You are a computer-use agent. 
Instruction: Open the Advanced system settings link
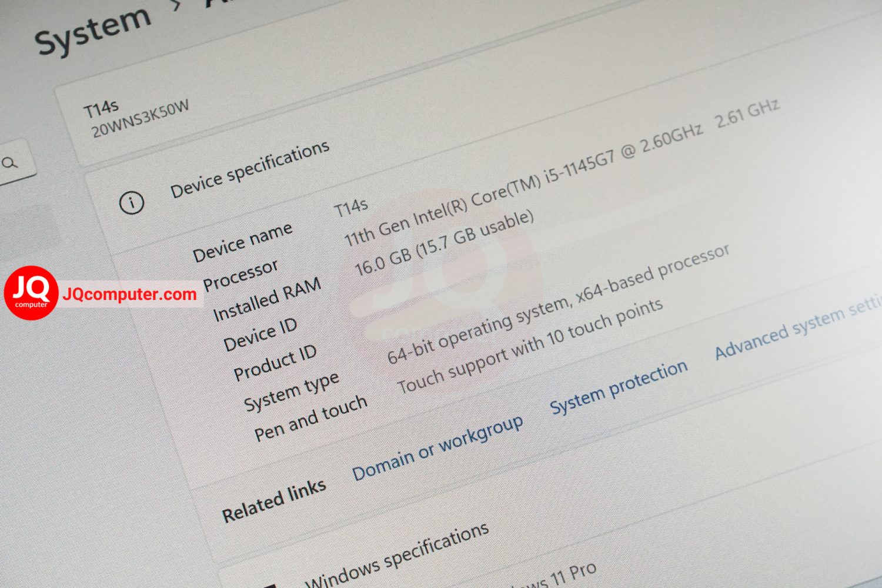coord(799,326)
